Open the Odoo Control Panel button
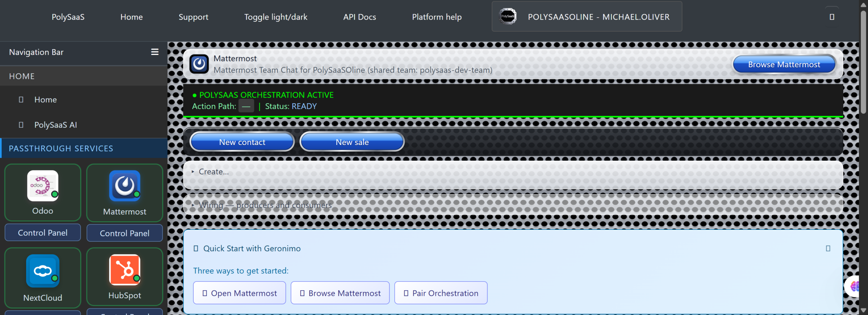This screenshot has width=868, height=315. pyautogui.click(x=43, y=233)
